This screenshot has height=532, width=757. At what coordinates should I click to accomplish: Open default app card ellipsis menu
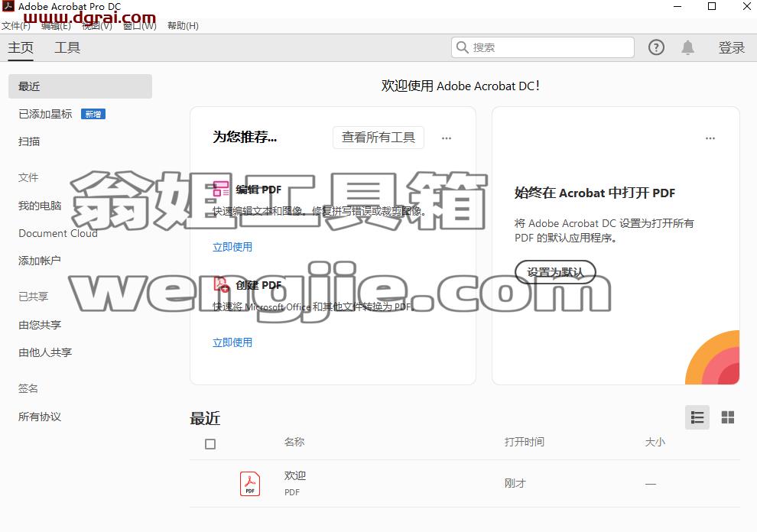(x=710, y=138)
